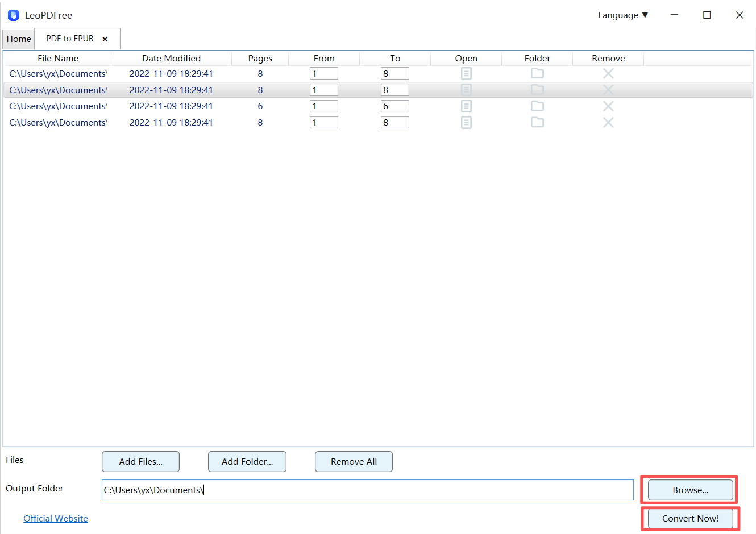Remove the last file from the list
The width and height of the screenshot is (756, 534).
[x=608, y=123]
